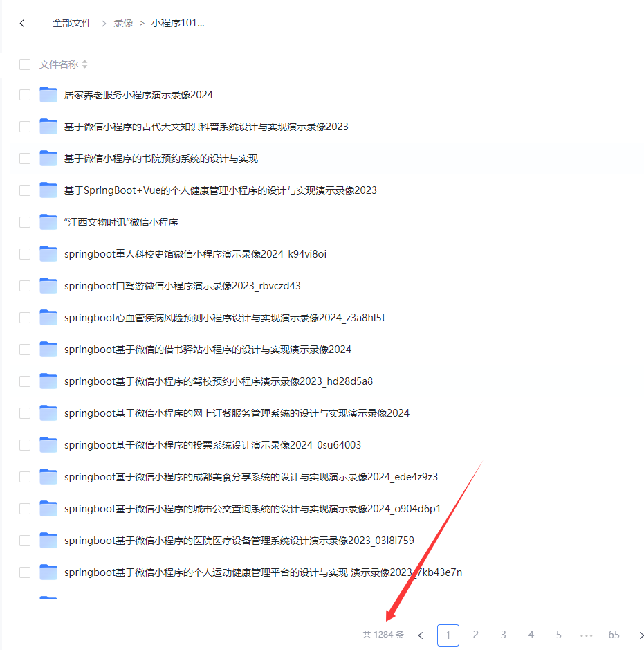Jump to page 65 in pagination
Image resolution: width=644 pixels, height=650 pixels.
click(614, 635)
